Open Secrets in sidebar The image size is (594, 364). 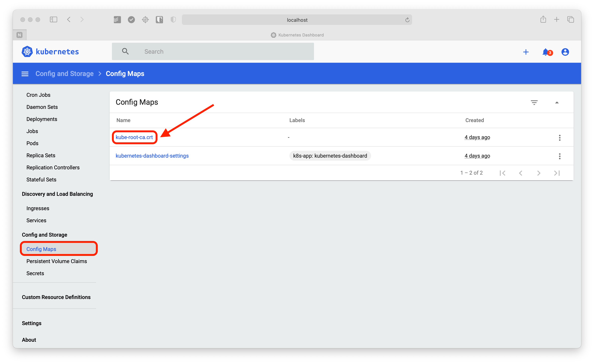[35, 273]
